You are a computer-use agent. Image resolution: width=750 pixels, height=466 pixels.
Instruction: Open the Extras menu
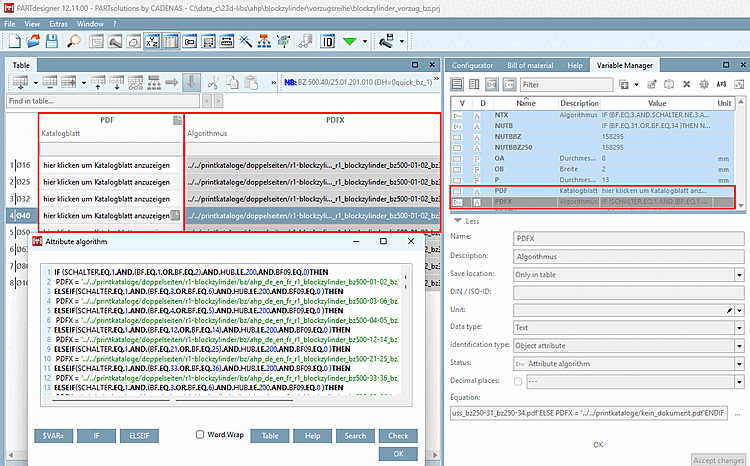tap(58, 22)
